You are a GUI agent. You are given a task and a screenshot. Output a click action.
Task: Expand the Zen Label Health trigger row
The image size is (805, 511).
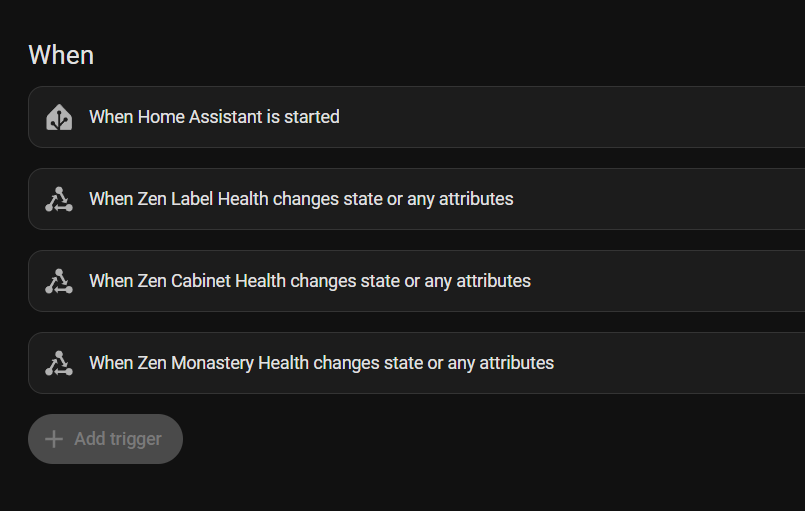pyautogui.click(x=650, y=199)
